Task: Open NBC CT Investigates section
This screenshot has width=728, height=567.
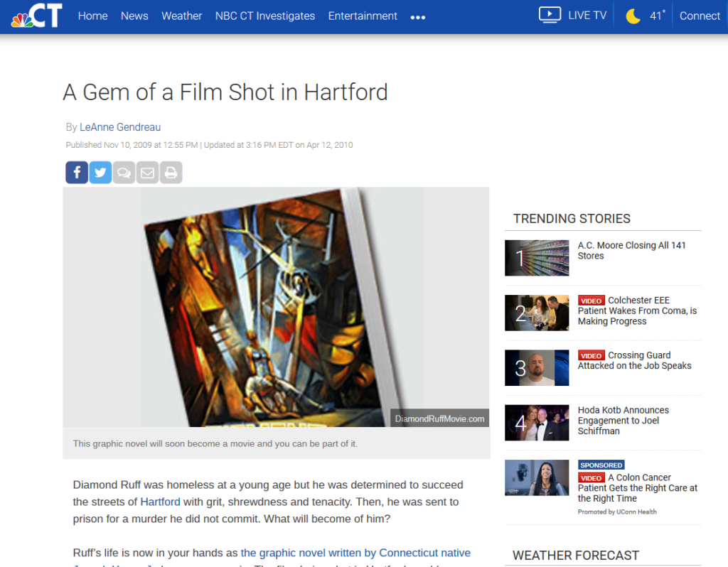Action: coord(265,16)
